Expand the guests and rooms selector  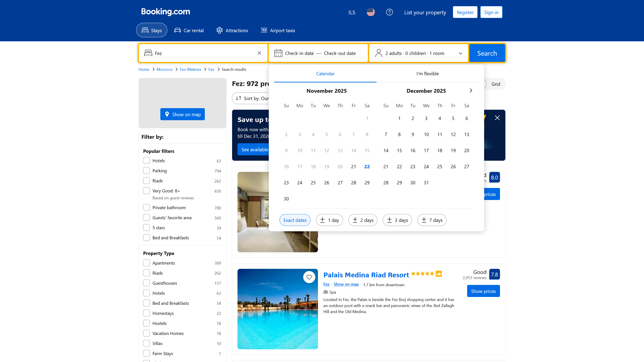coord(460,53)
